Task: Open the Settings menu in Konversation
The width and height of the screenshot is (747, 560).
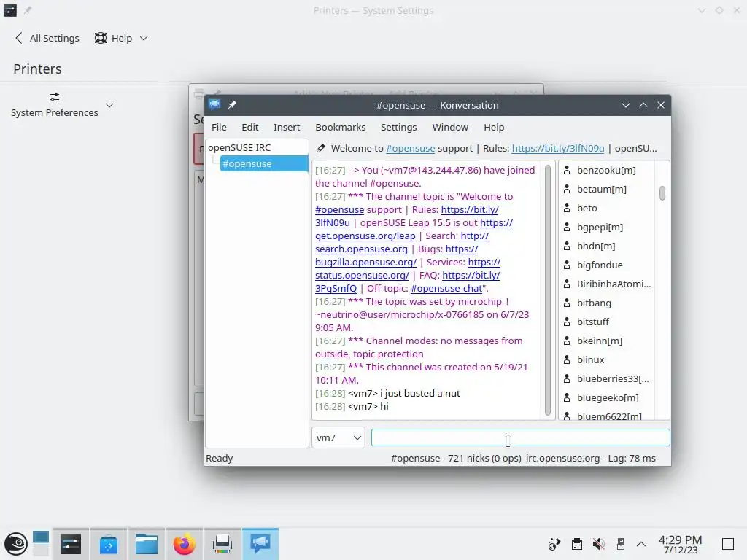Action: (x=399, y=127)
